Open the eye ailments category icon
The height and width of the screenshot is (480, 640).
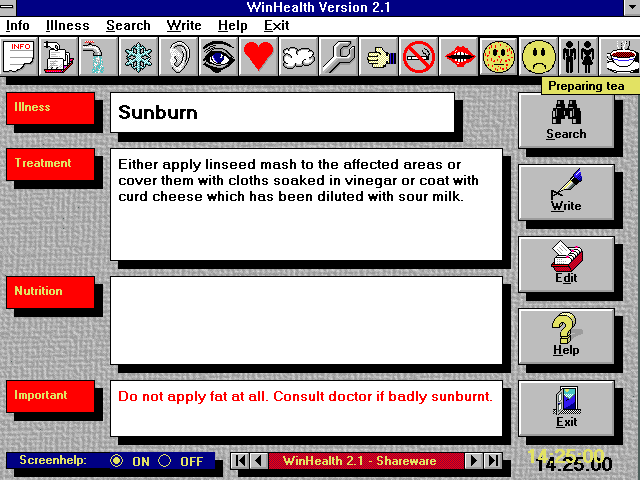(219, 56)
